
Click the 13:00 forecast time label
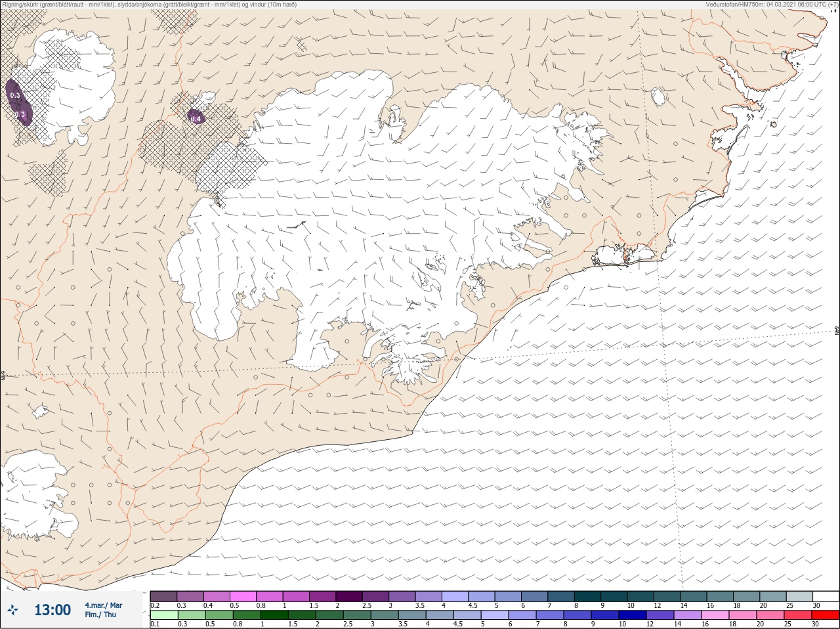[52, 610]
